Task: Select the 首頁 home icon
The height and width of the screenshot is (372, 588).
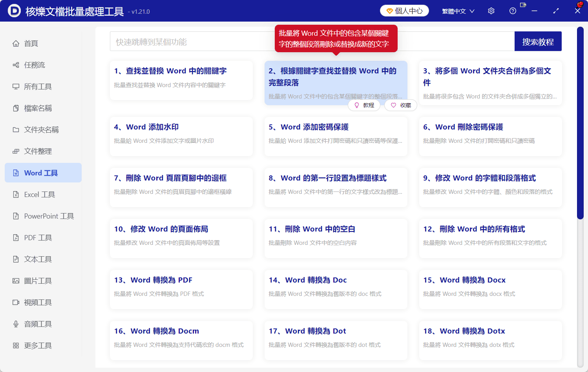Action: coord(16,43)
